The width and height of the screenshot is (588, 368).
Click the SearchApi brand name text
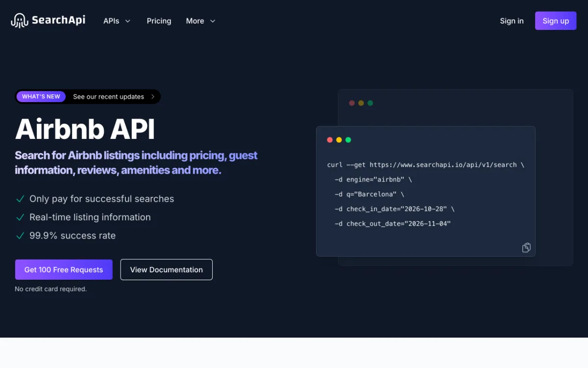click(58, 20)
